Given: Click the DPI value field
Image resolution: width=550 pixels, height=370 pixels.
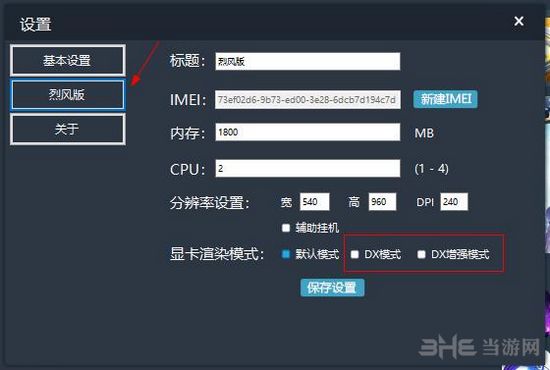Looking at the screenshot, I should [x=454, y=202].
